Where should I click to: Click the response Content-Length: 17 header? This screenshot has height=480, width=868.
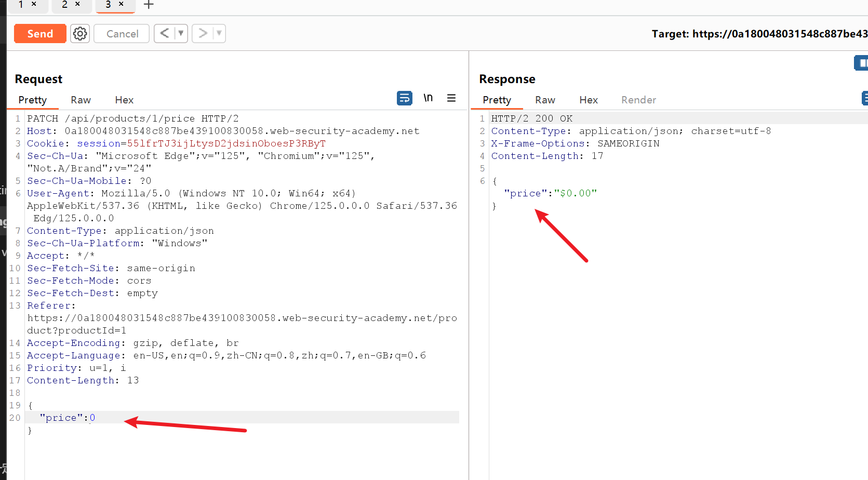pyautogui.click(x=547, y=156)
